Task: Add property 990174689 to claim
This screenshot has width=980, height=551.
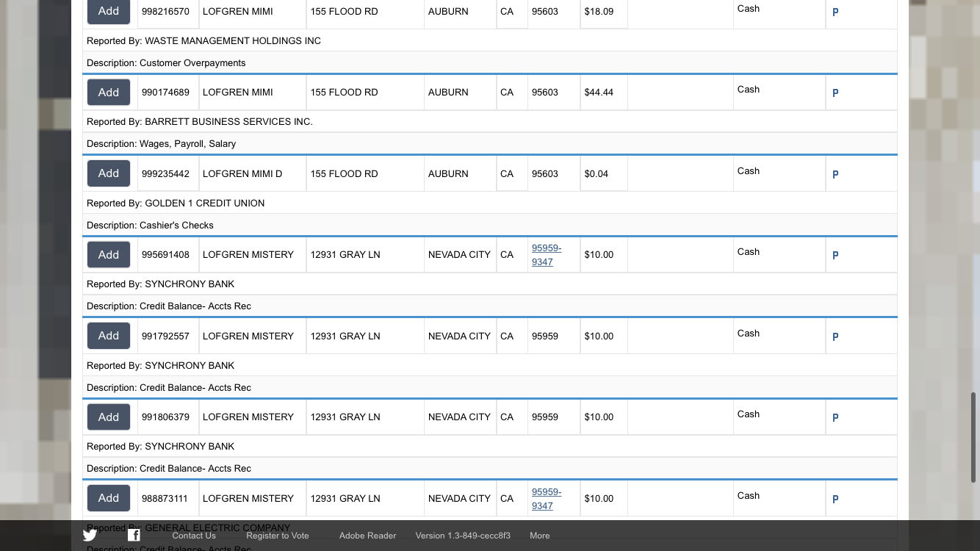Action: (109, 92)
